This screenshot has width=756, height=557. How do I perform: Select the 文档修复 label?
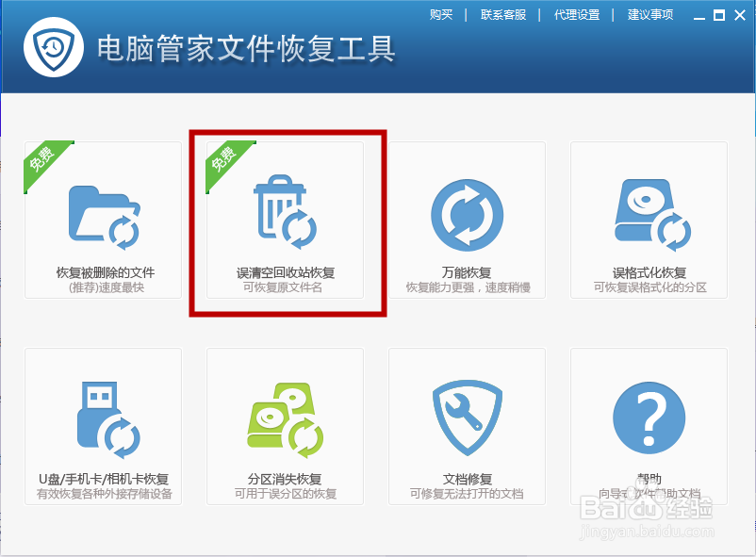[x=468, y=479]
